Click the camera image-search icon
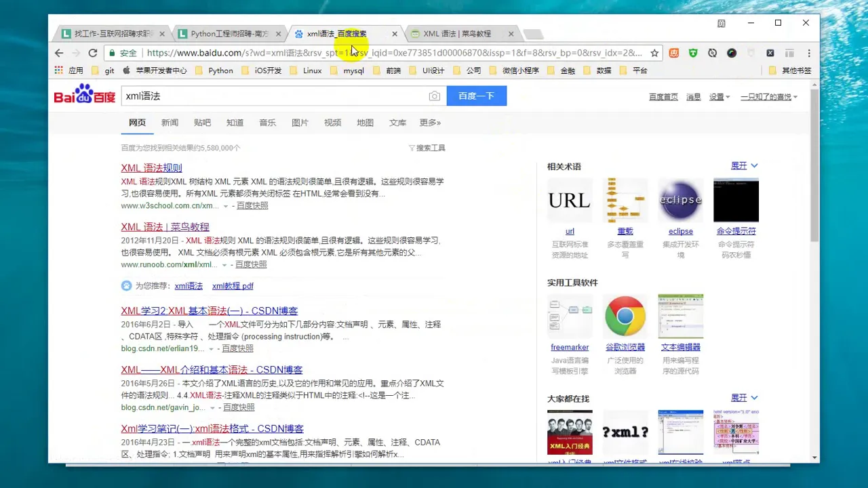The width and height of the screenshot is (868, 488). coord(435,96)
